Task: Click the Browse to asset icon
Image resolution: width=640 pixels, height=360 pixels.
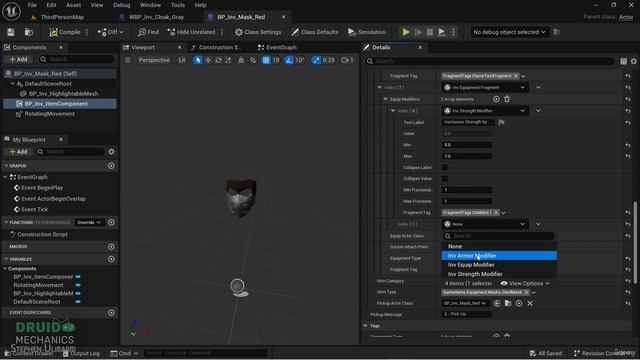Action: (x=29, y=32)
